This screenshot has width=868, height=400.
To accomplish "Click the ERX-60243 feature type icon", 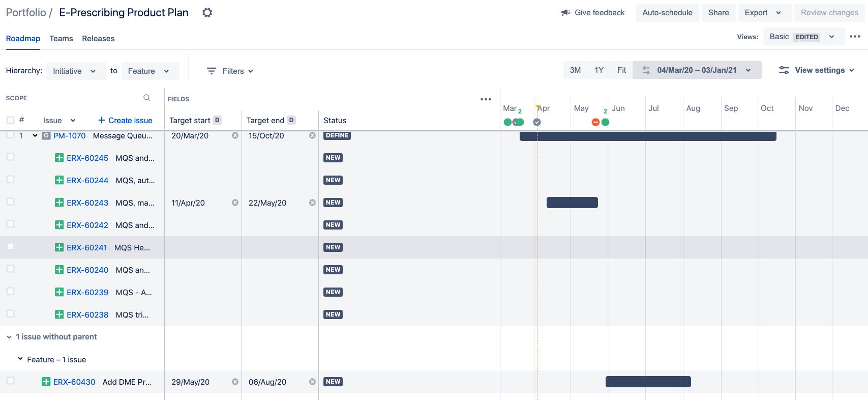I will (x=59, y=203).
